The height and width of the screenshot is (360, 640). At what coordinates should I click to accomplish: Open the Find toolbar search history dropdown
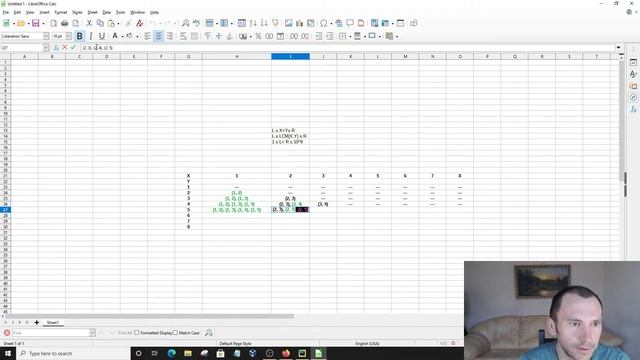click(92, 333)
